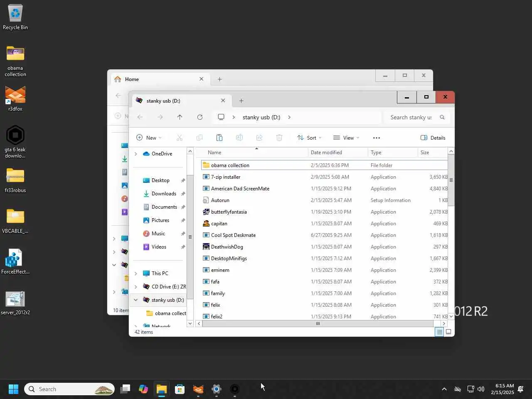Toggle the Details pane button
The height and width of the screenshot is (399, 532).
(433, 138)
